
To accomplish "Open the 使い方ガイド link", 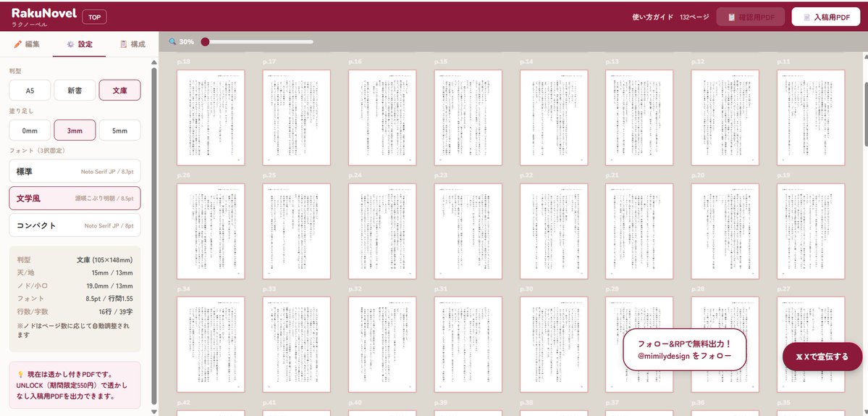I will (653, 17).
